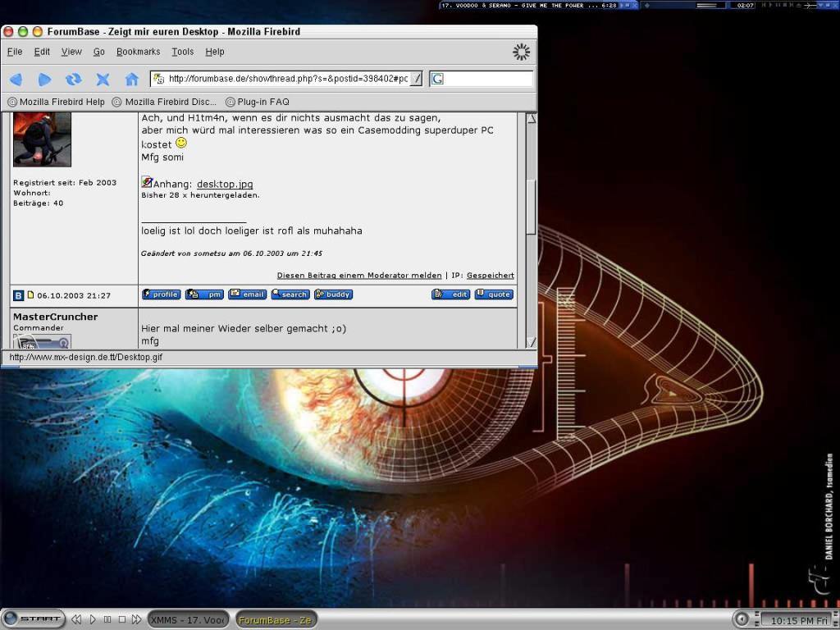Click the vertical scrollbar thumb

[531, 208]
